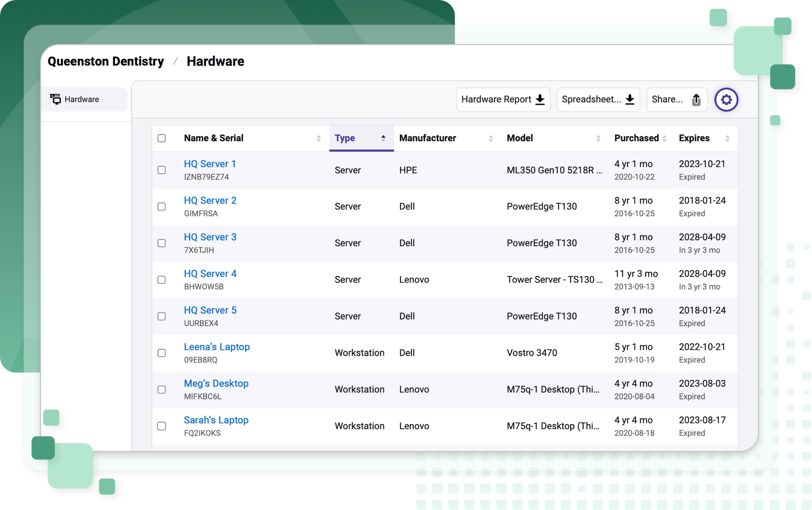The image size is (812, 510).
Task: Click the HQ Server 4 model cell
Action: click(x=554, y=280)
